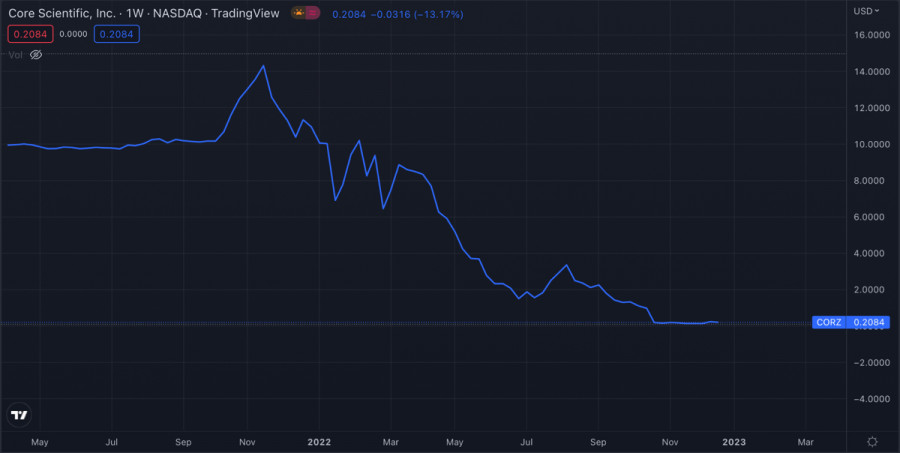The image size is (900, 453).
Task: Click the orange pre-market session icon
Action: pyautogui.click(x=298, y=13)
